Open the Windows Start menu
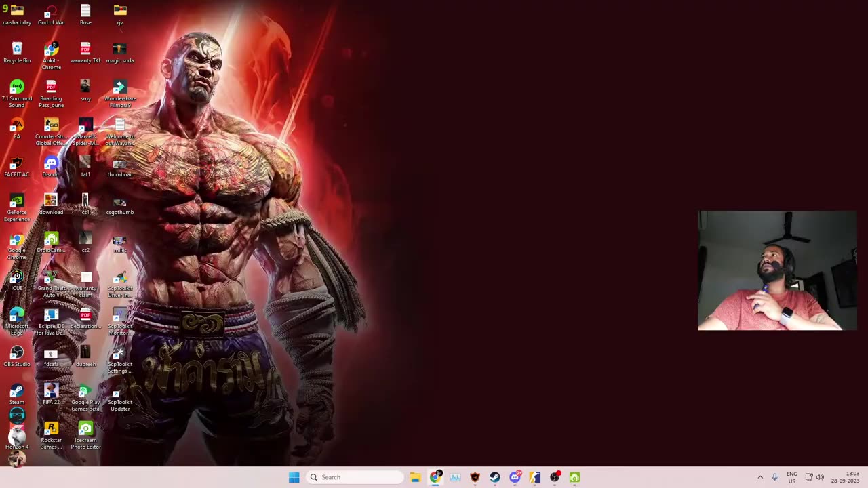This screenshot has width=868, height=488. 294,477
